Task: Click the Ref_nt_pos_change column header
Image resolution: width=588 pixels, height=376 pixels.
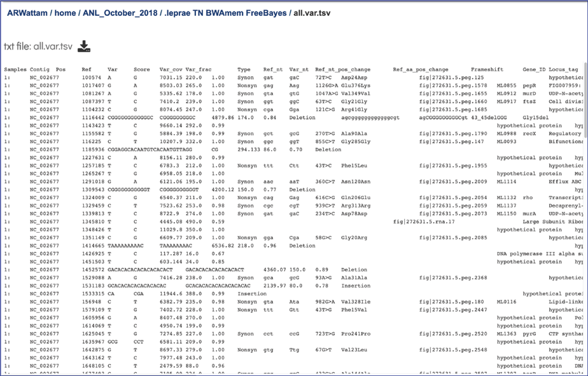Action: coord(343,69)
